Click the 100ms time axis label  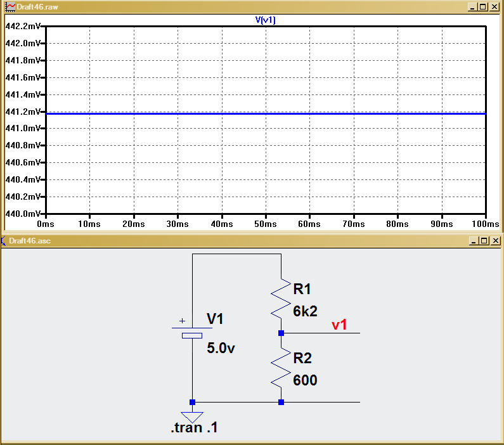(486, 224)
